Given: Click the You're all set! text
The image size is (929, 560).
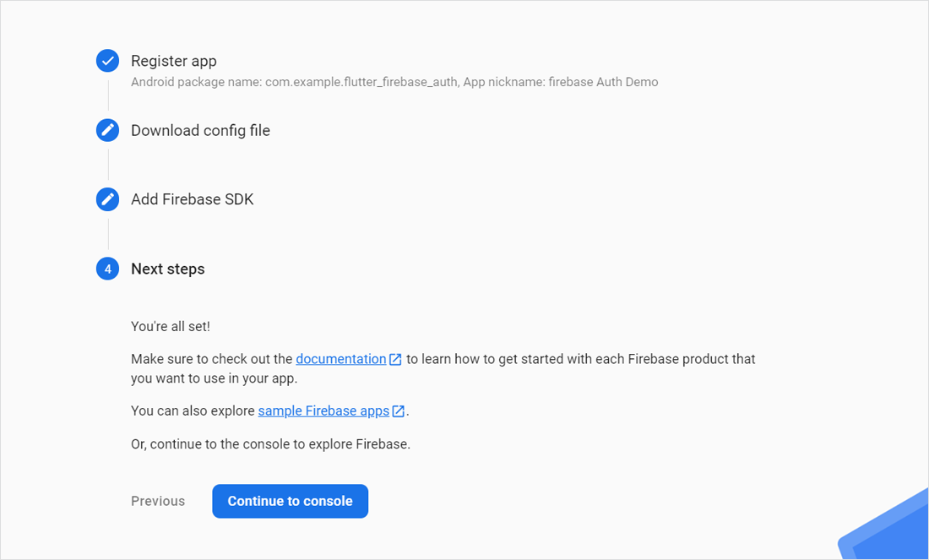Looking at the screenshot, I should point(171,327).
